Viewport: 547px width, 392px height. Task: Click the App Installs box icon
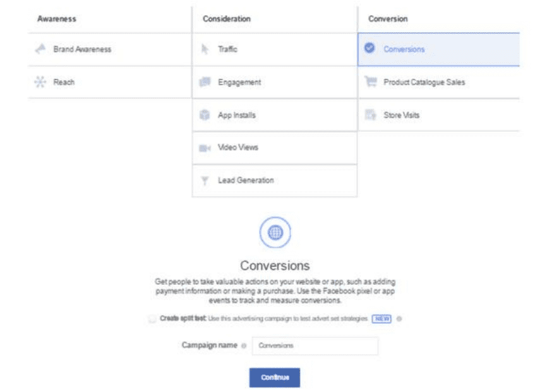[205, 115]
